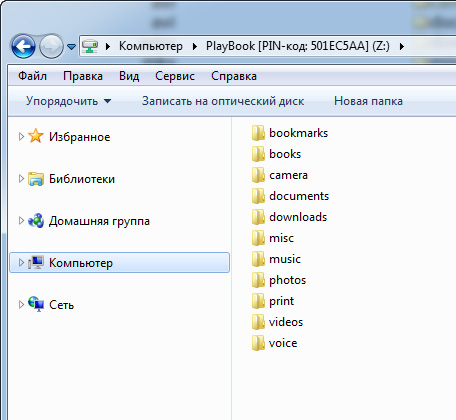
Task: Click Компьютер in the address breadcrumb
Action: (151, 46)
